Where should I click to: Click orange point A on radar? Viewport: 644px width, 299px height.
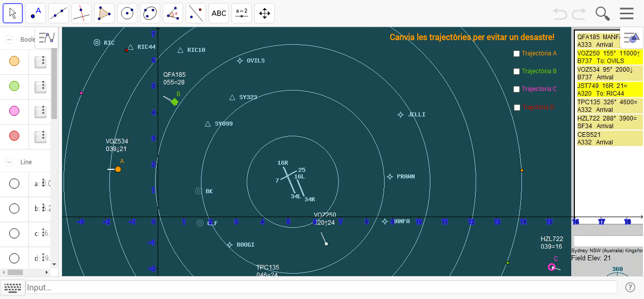pos(118,169)
